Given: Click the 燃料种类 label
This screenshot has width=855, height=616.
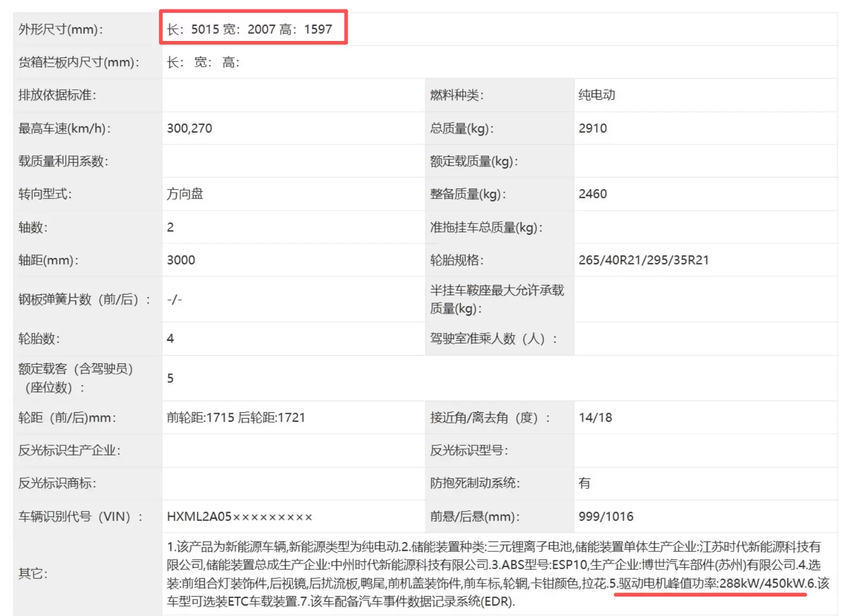Looking at the screenshot, I should click(456, 95).
